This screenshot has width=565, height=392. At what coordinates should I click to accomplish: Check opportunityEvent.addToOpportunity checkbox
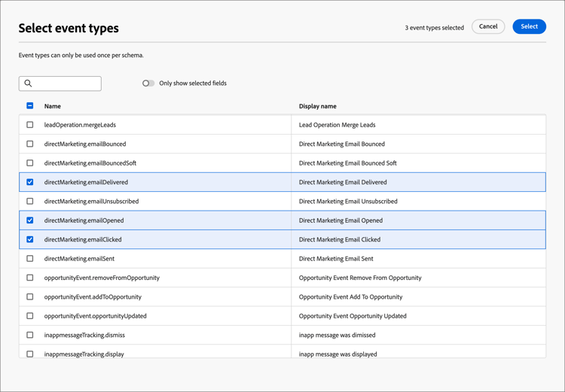(30, 297)
